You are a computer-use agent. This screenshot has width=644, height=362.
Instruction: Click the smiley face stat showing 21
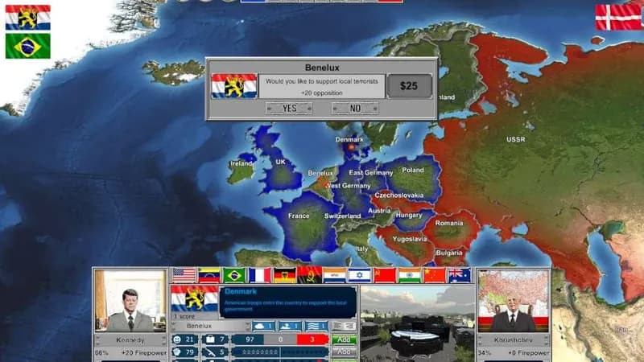point(184,339)
